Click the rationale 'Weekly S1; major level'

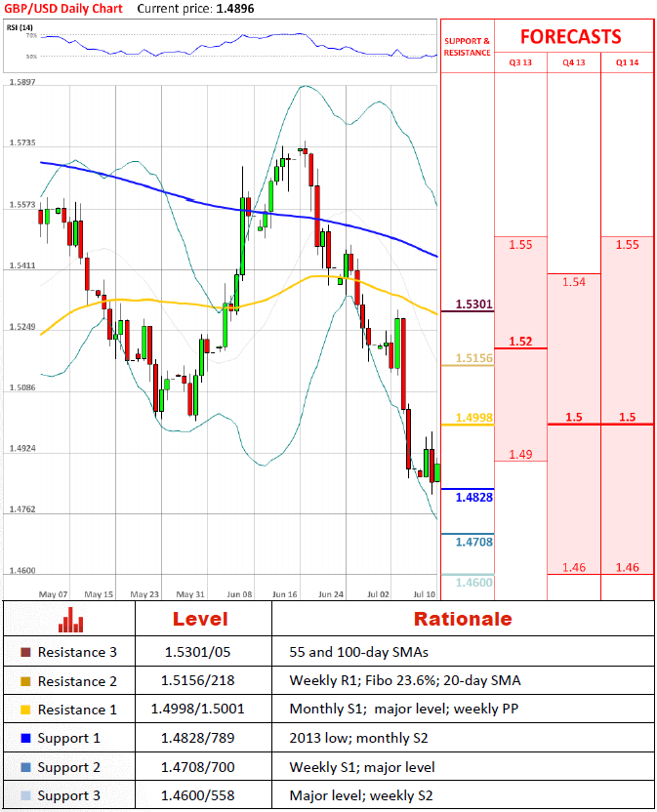[362, 767]
